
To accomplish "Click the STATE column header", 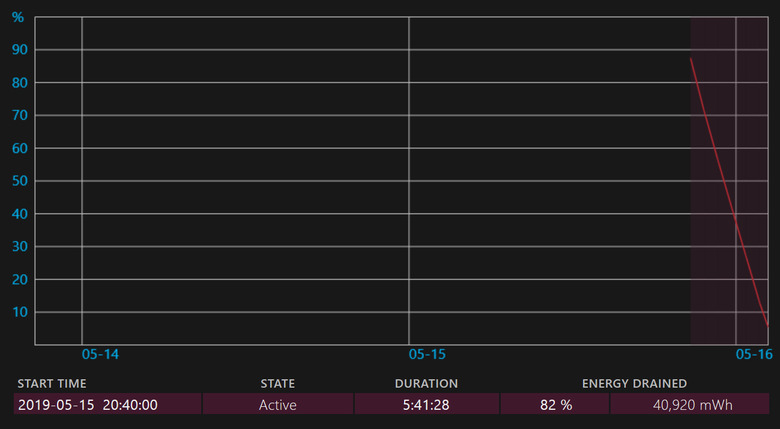I will click(278, 384).
